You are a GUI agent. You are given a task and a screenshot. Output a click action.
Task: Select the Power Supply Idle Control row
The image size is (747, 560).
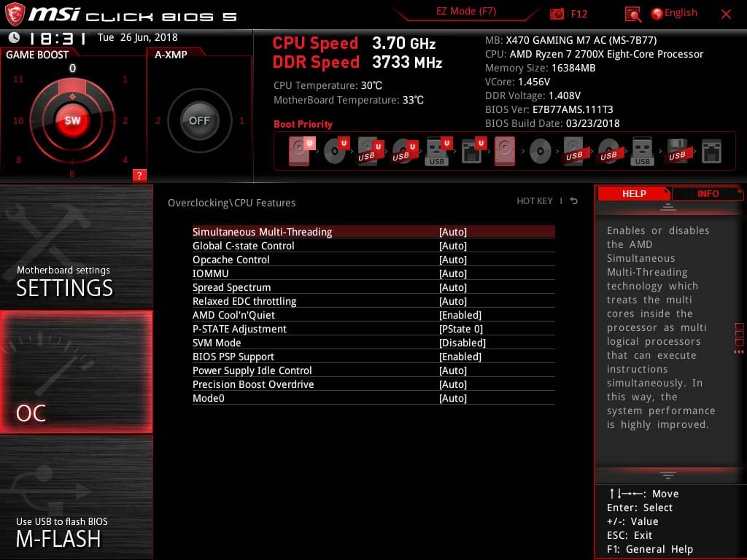click(373, 370)
